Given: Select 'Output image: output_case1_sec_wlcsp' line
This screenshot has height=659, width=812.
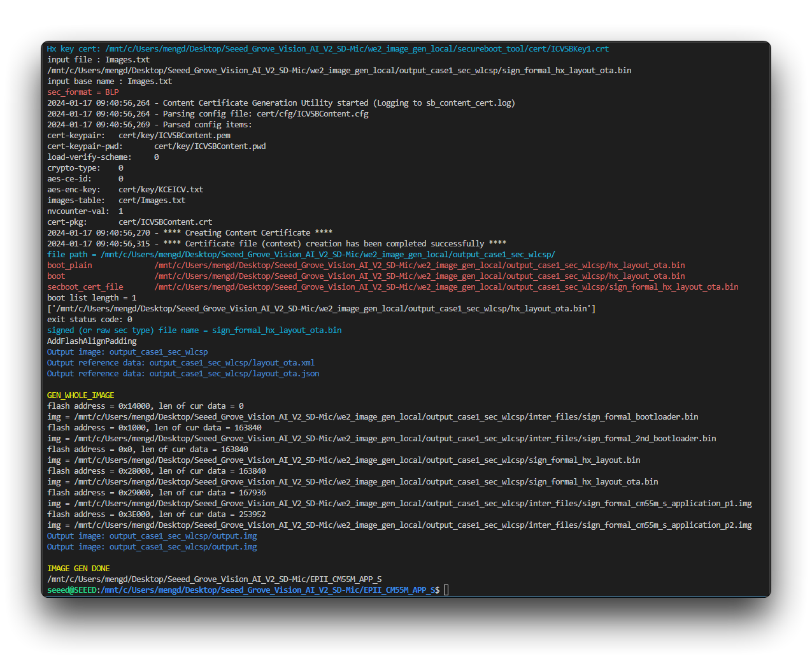Looking at the screenshot, I should pyautogui.click(x=127, y=352).
